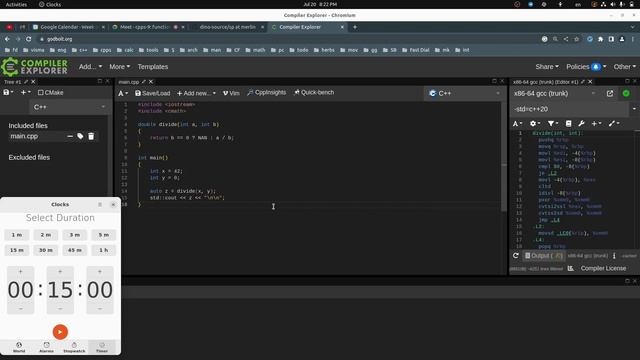Open compiler pane add new (+) dropdown
Image resolution: width=640 pixels, height=360 pixels.
coord(596,123)
